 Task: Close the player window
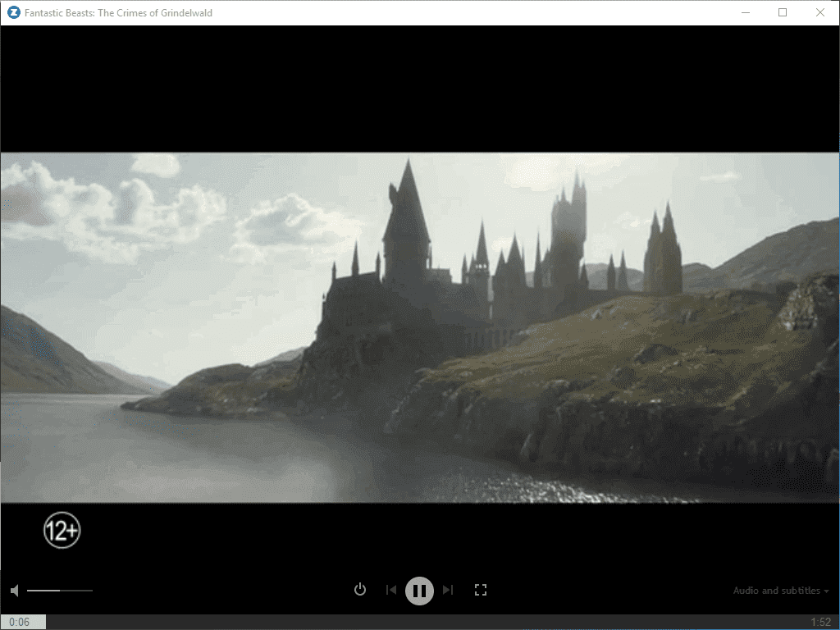point(820,12)
